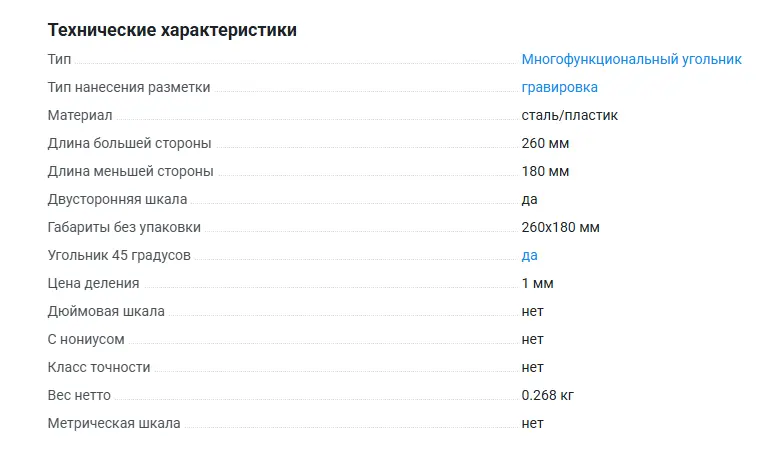Image resolution: width=767 pixels, height=472 pixels.
Task: Click the Двусторонняя шкала label
Action: click(117, 200)
